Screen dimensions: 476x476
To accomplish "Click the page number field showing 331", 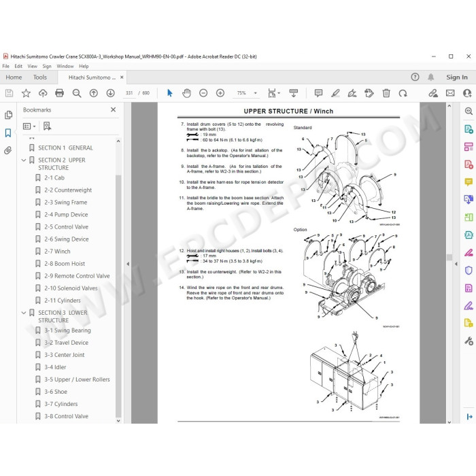I will [x=129, y=93].
